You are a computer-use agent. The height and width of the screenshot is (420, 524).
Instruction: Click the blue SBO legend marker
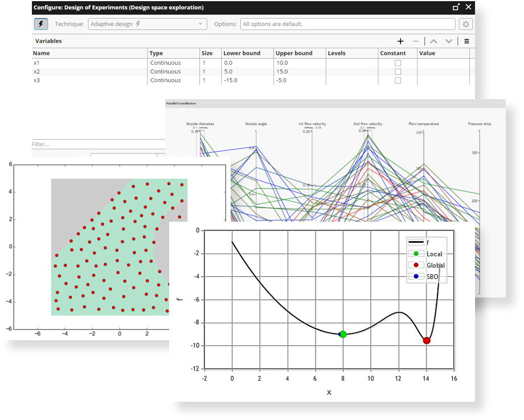pyautogui.click(x=416, y=276)
